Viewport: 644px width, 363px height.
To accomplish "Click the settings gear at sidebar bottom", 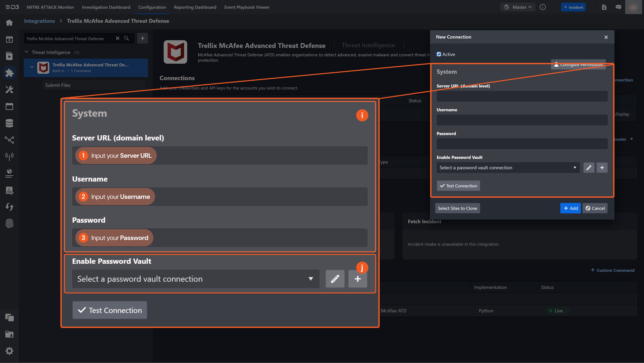I will click(x=9, y=351).
